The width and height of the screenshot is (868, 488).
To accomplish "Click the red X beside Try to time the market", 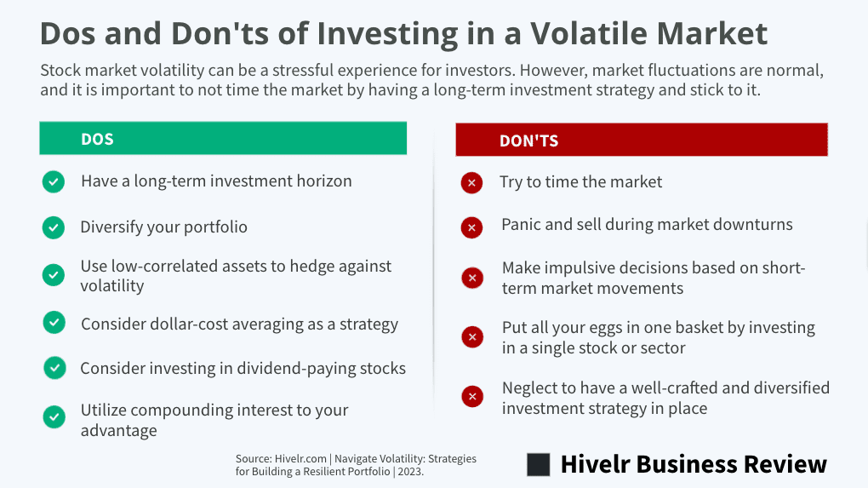I will click(x=471, y=183).
